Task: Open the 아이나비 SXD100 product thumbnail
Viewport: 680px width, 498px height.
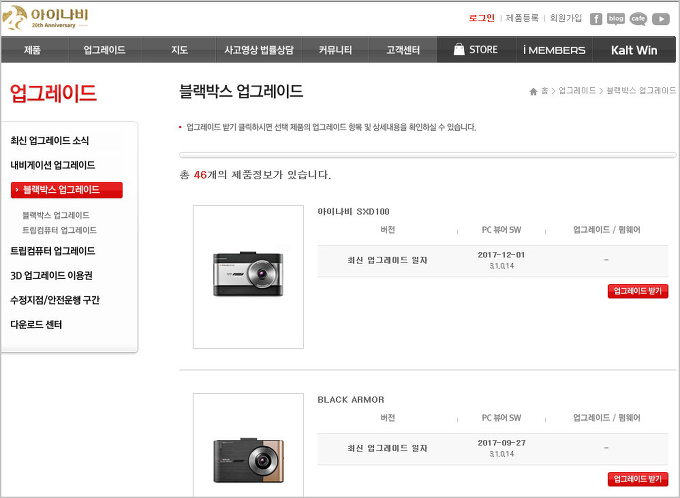Action: [x=248, y=277]
